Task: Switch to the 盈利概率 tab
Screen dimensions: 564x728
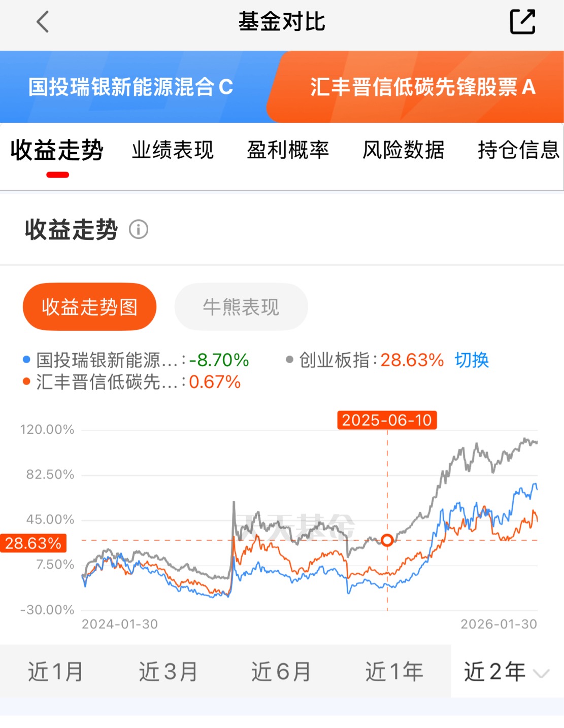Action: [x=288, y=150]
